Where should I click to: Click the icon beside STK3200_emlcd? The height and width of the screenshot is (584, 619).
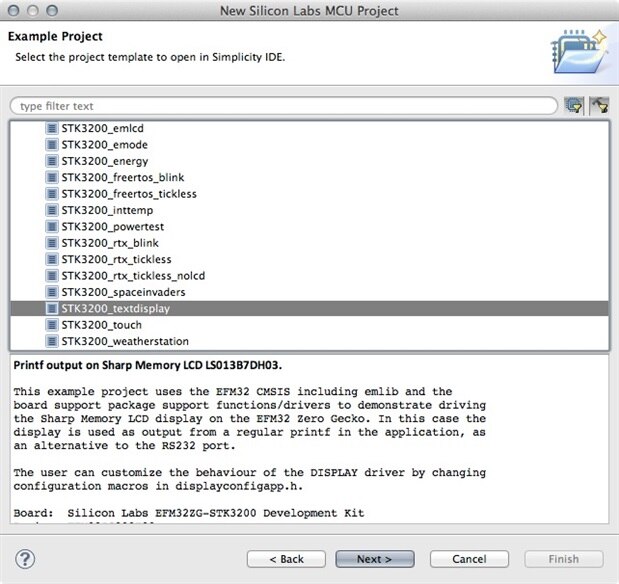(51, 128)
